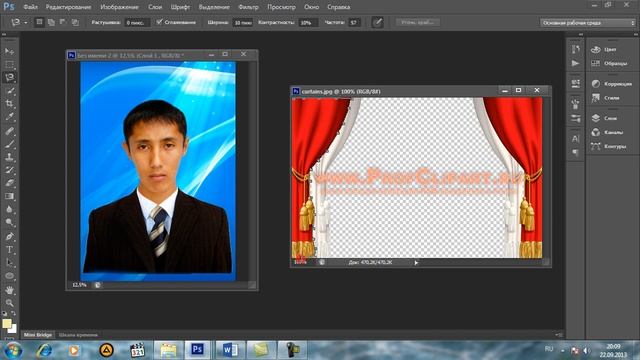Open the Образцы panel
Screen dimensions: 640x360
click(610, 63)
